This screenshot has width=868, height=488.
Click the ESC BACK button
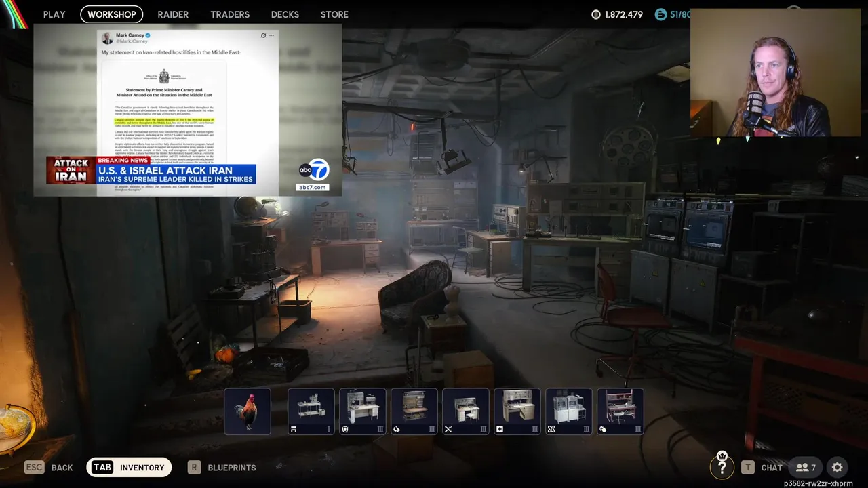49,468
